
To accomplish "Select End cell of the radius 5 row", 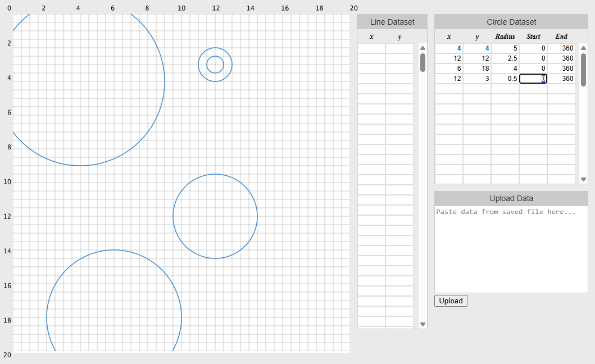I will tap(561, 48).
